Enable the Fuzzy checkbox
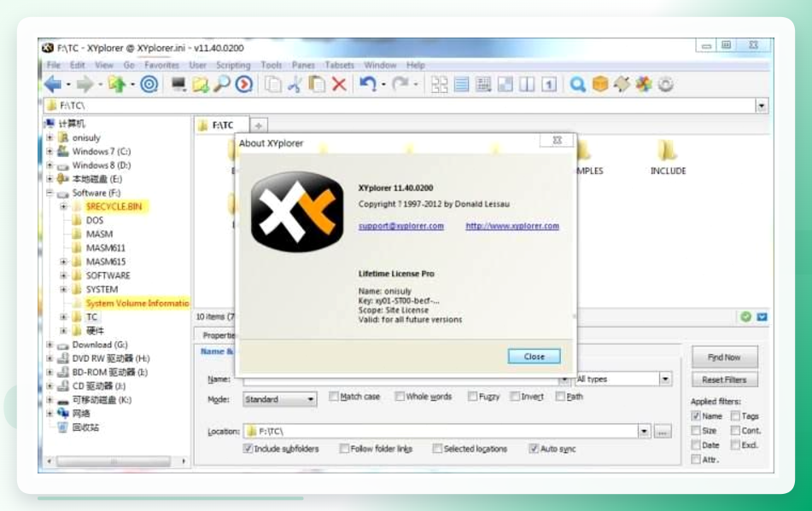The height and width of the screenshot is (511, 812). tap(472, 397)
